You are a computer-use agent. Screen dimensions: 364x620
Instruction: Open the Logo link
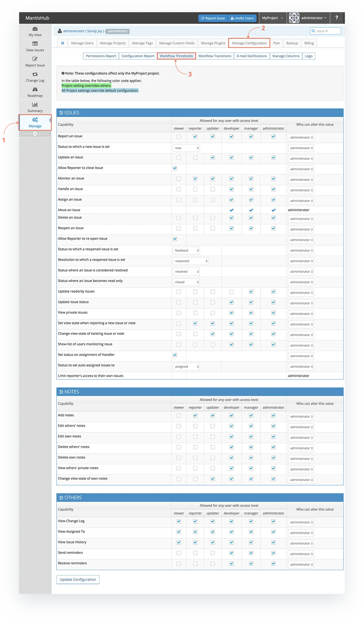309,56
